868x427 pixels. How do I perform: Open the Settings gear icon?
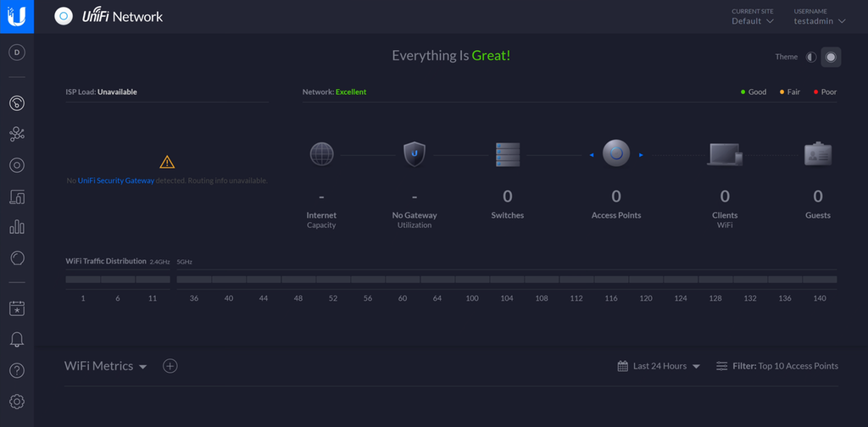click(17, 401)
